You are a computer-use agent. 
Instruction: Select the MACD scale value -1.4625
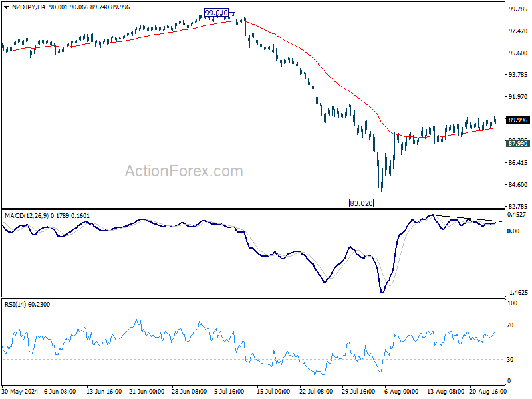pyautogui.click(x=517, y=293)
